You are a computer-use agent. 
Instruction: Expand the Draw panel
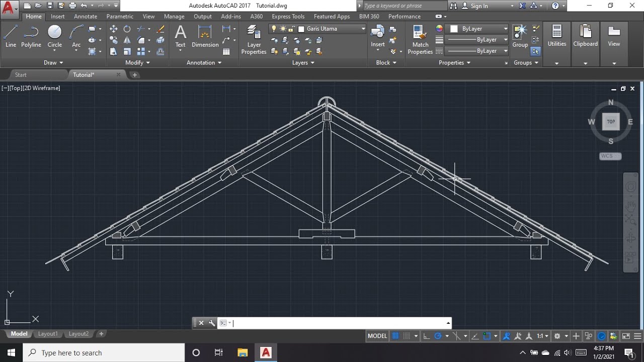coord(53,63)
